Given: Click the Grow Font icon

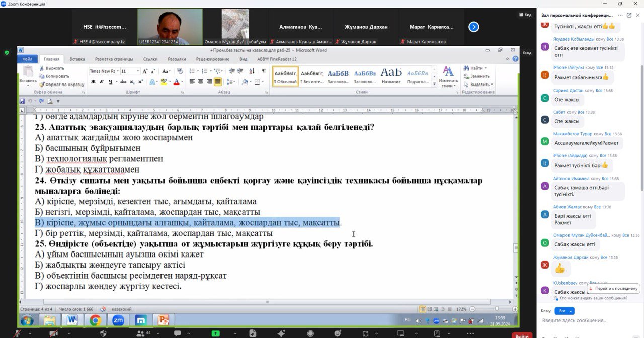Looking at the screenshot, I should pyautogui.click(x=145, y=71).
